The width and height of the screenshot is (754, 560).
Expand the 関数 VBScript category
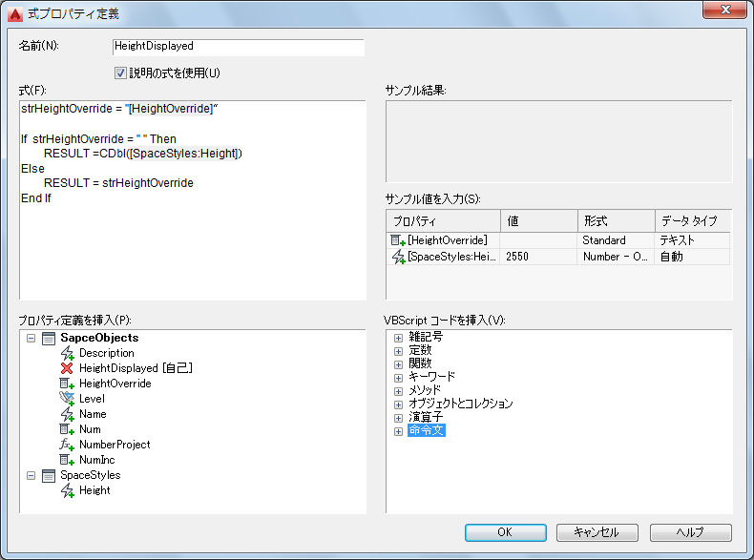coord(398,364)
